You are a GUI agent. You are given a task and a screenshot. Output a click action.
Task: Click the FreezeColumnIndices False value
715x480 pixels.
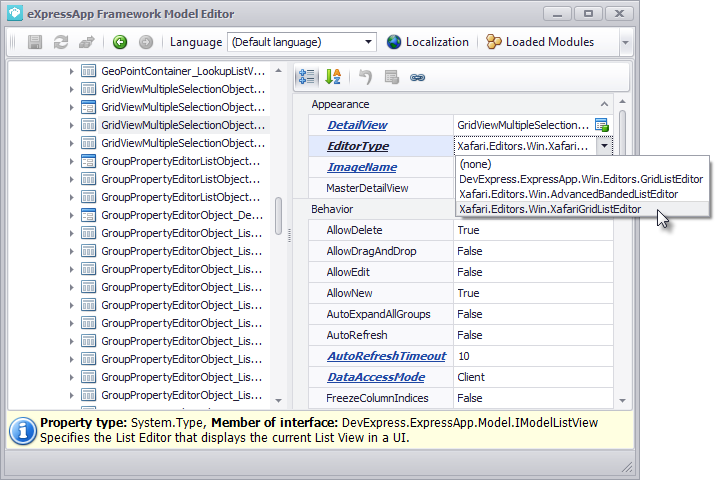pos(533,397)
